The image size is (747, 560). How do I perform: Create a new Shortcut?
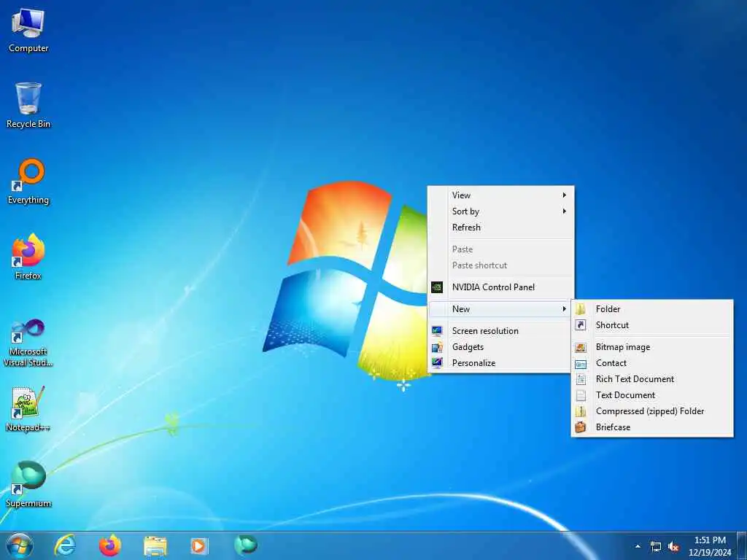tap(652, 325)
